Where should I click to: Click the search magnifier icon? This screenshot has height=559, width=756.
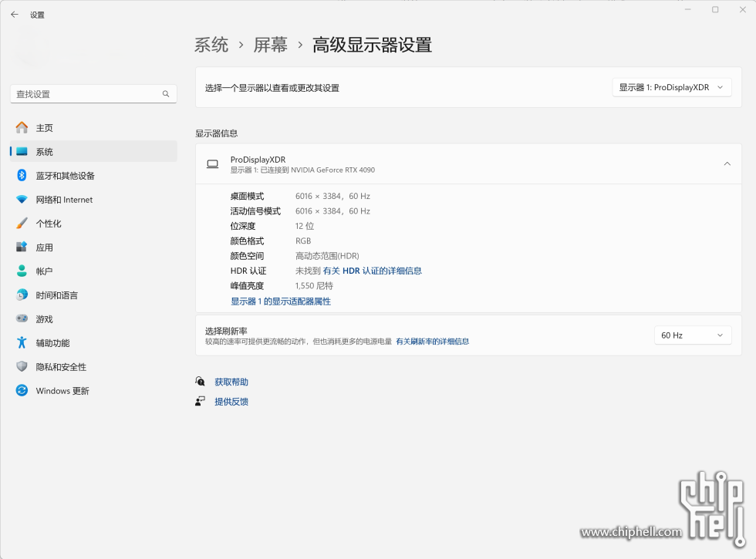166,94
